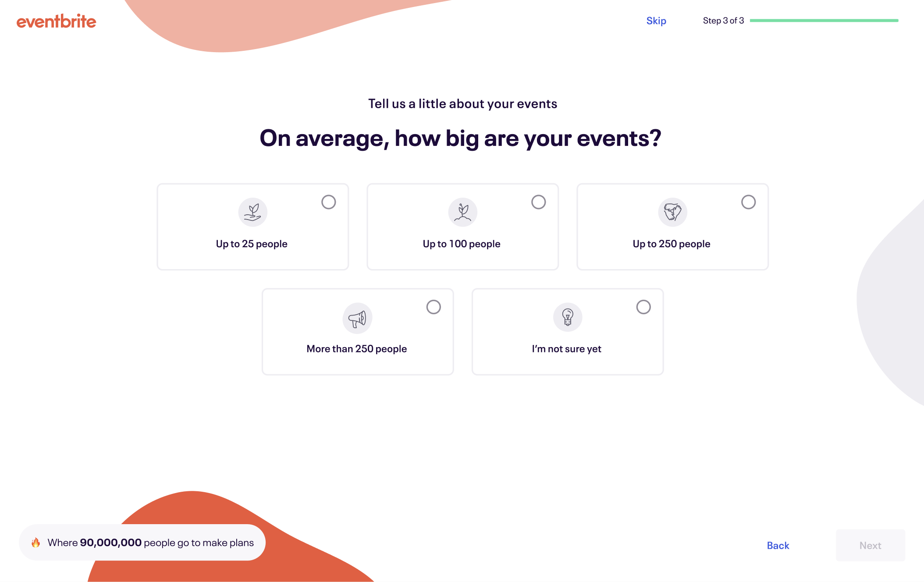This screenshot has width=924, height=582.
Task: Click the seedling-in-hand icon
Action: click(252, 213)
